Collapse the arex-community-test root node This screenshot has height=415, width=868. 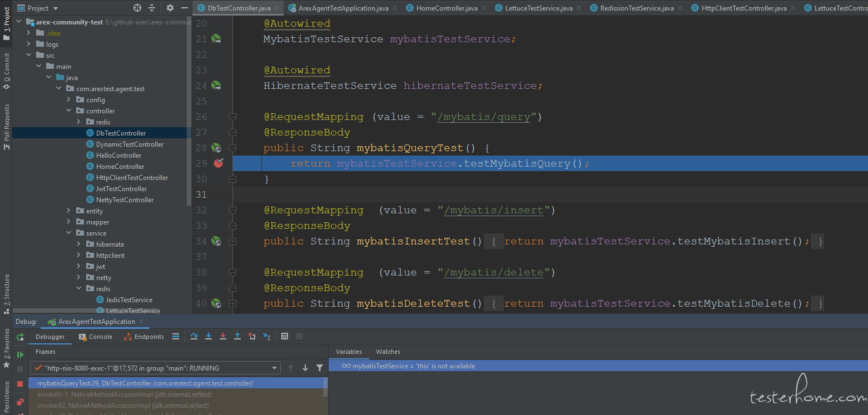18,22
